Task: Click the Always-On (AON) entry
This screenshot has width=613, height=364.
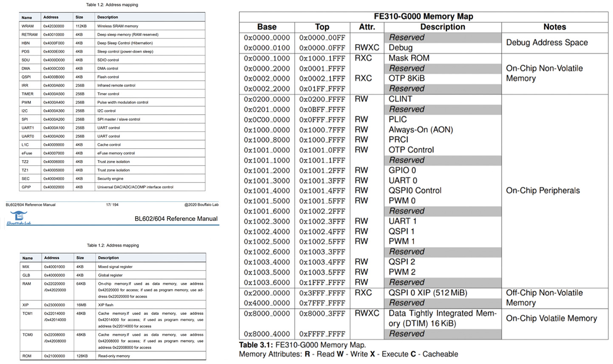Action: tap(421, 130)
